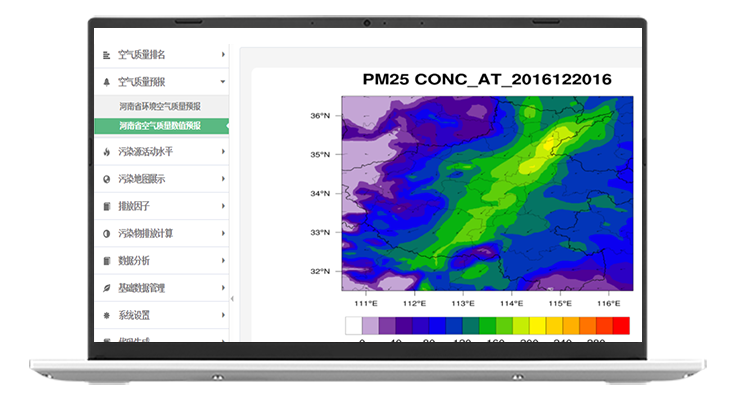Click the gear icon for 系统设置
This screenshot has width=736, height=400.
coord(107,315)
